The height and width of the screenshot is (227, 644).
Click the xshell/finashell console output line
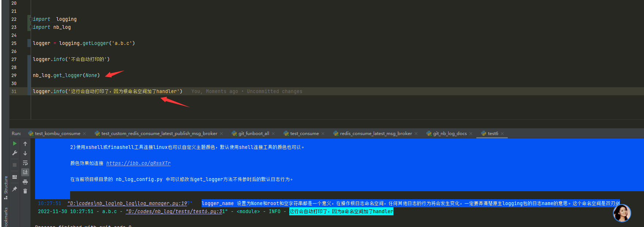[x=187, y=147]
